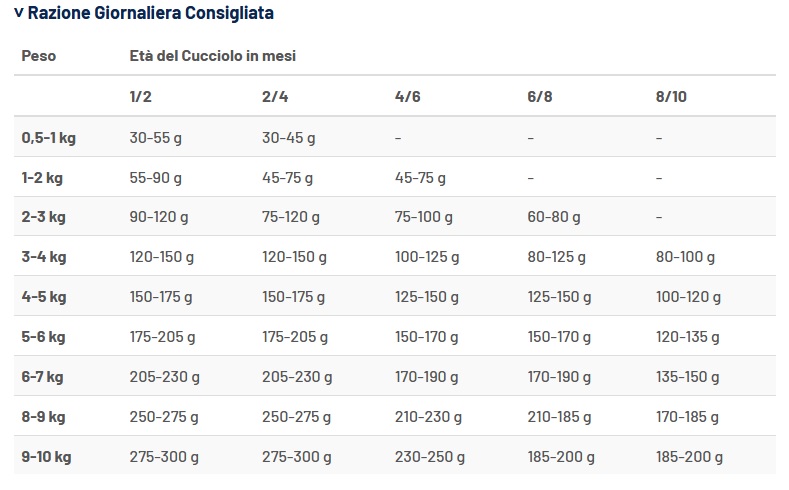Select the 6/8 months column header
The height and width of the screenshot is (490, 789).
tap(540, 97)
